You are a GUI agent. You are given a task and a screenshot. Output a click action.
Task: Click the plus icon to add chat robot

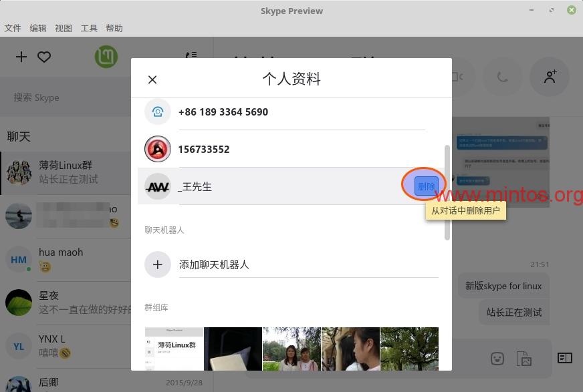pos(158,264)
